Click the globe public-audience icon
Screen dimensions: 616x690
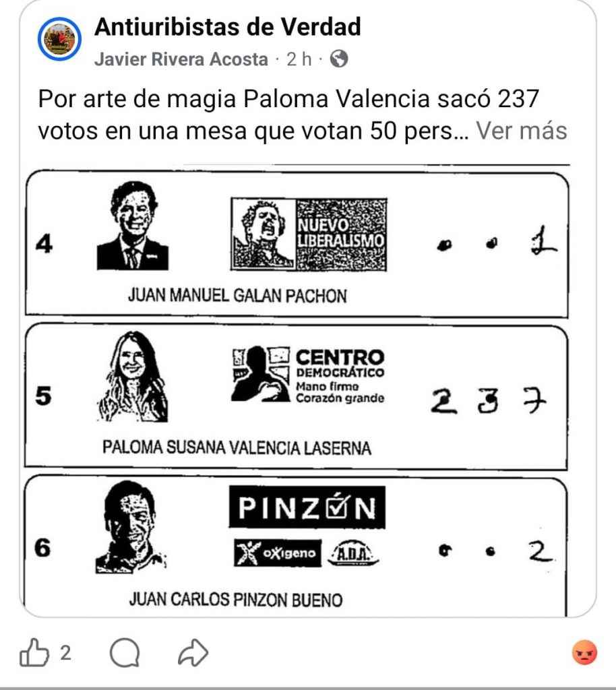(x=340, y=59)
